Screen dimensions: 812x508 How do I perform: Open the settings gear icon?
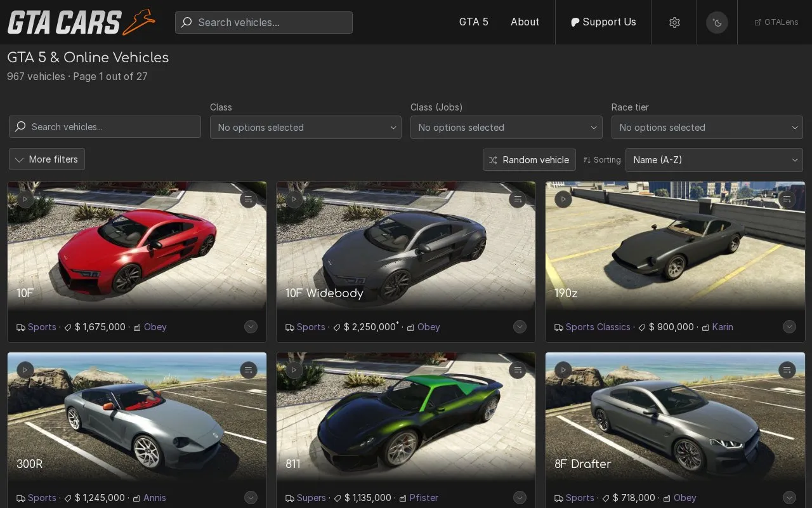[674, 22]
